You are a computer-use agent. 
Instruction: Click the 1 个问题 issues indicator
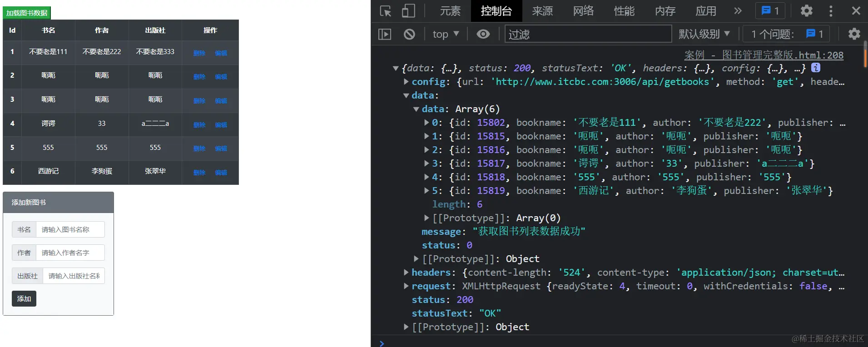coord(787,34)
